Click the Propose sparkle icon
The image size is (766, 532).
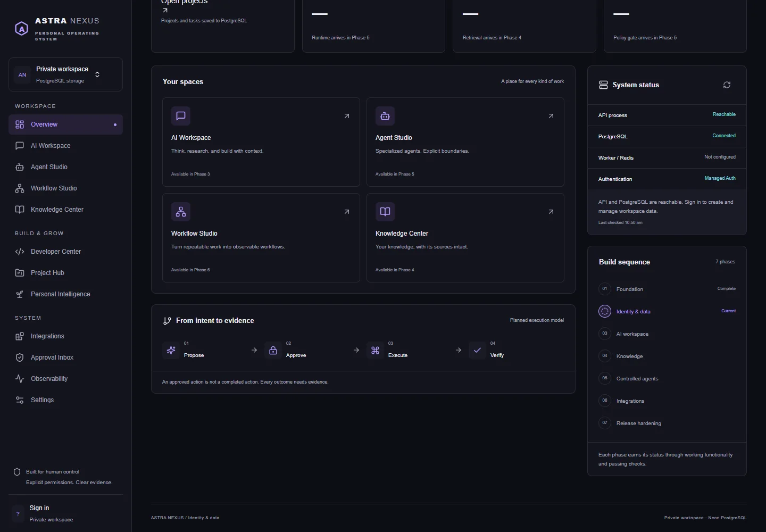(171, 350)
